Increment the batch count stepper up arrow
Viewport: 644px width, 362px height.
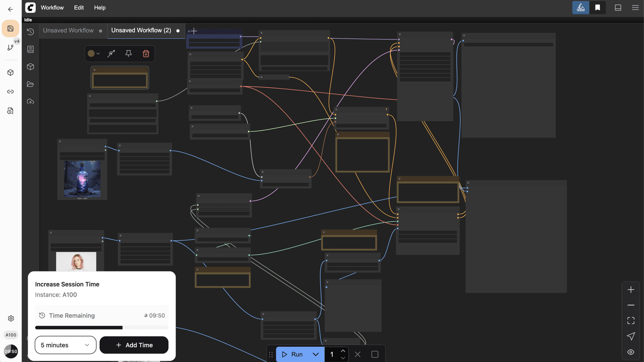(x=343, y=351)
